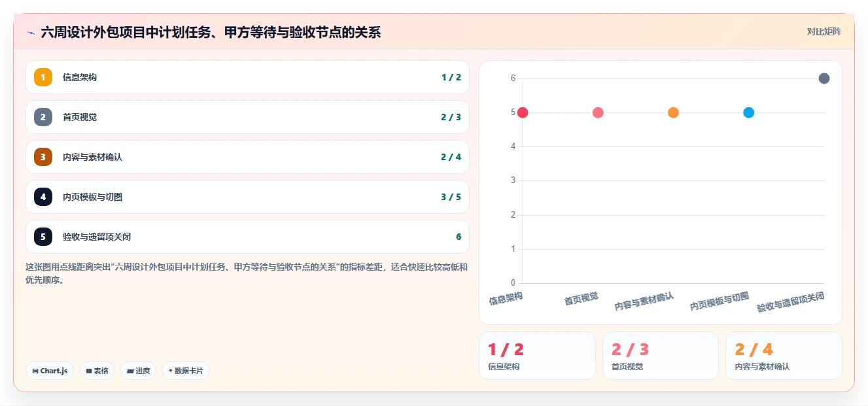This screenshot has height=406, width=868.
Task: Click the orange data point for 内容与素材确认
Action: (673, 112)
